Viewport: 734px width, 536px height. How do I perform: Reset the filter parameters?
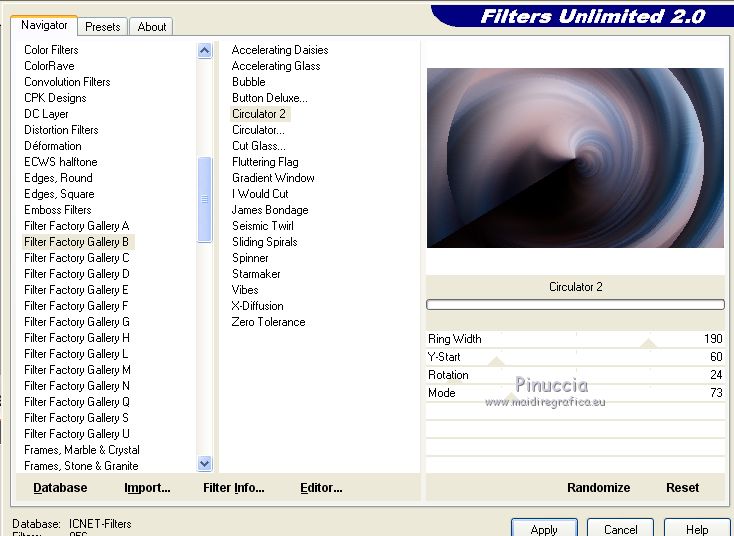[x=682, y=487]
